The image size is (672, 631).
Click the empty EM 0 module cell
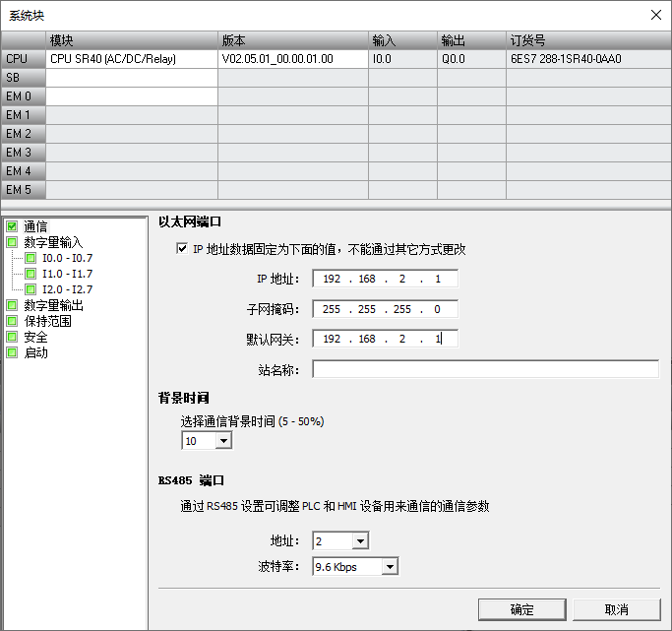point(132,96)
